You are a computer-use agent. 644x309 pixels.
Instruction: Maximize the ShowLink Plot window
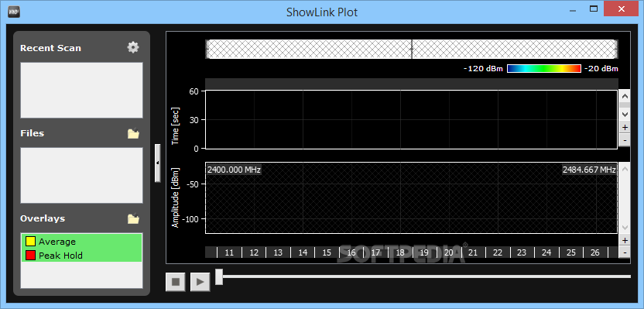click(593, 9)
